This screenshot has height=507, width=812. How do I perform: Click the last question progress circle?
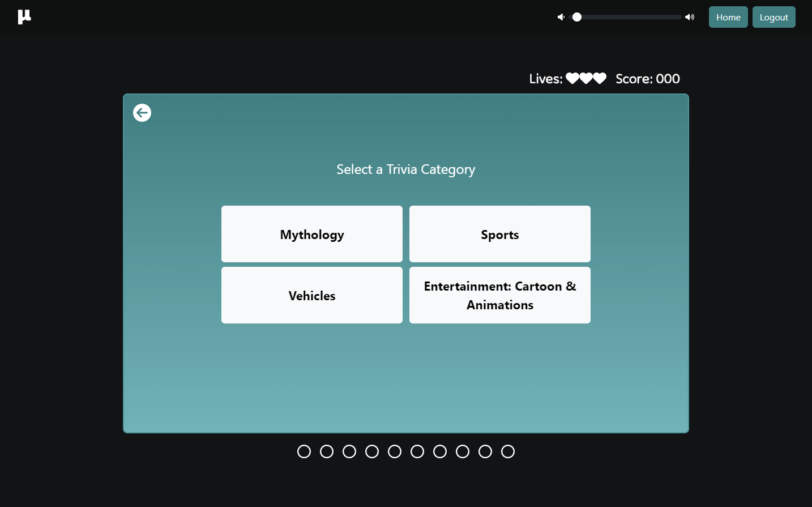click(508, 451)
